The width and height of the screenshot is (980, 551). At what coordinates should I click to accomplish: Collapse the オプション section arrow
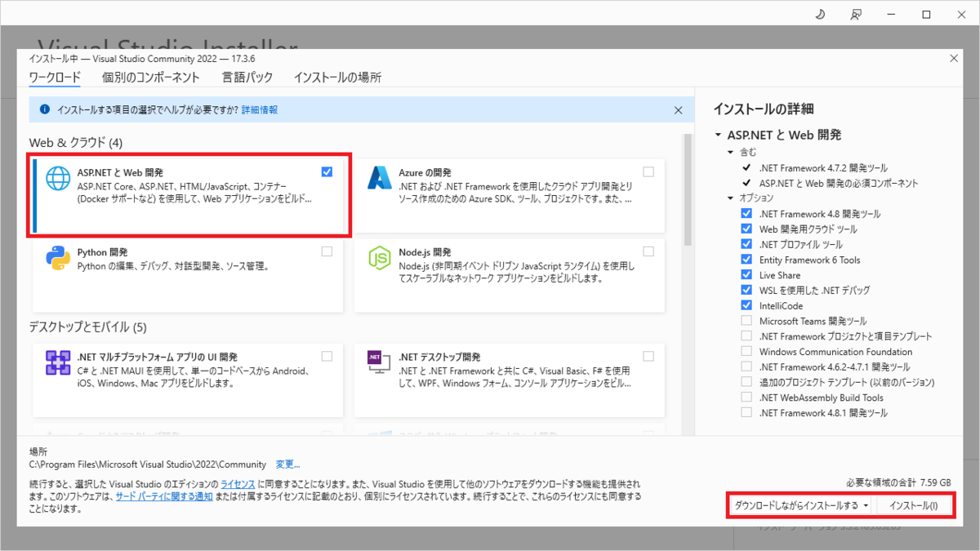731,198
